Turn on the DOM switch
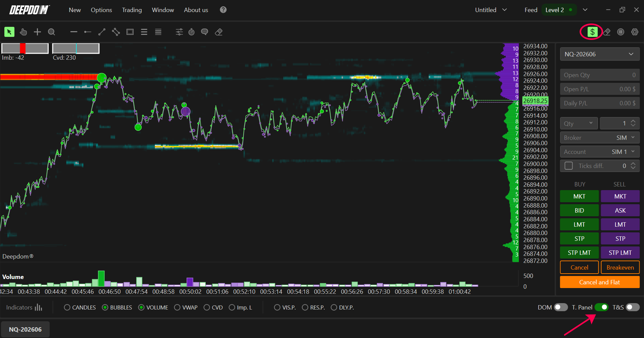 561,307
